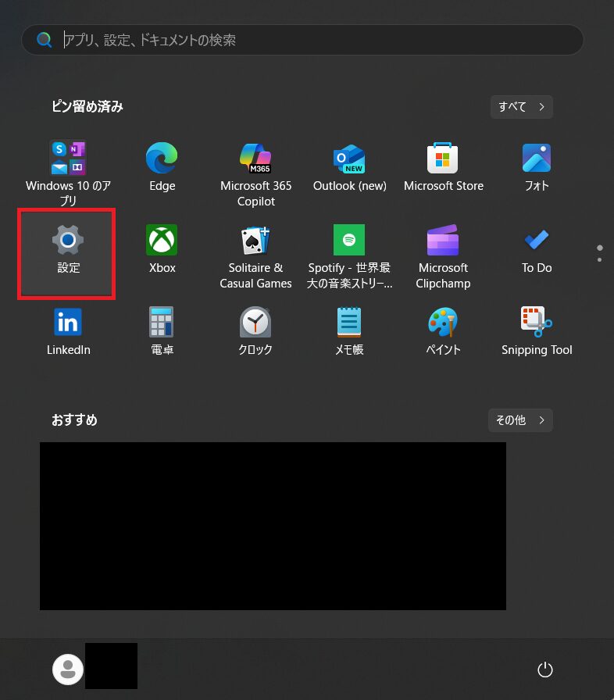Open the Snipping Tool
This screenshot has width=614, height=700.
[x=537, y=330]
